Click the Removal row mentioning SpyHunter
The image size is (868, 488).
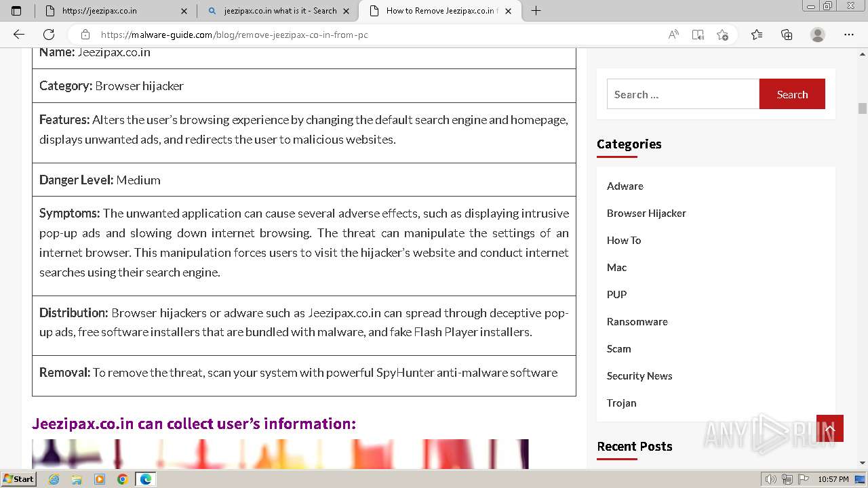[x=304, y=375]
